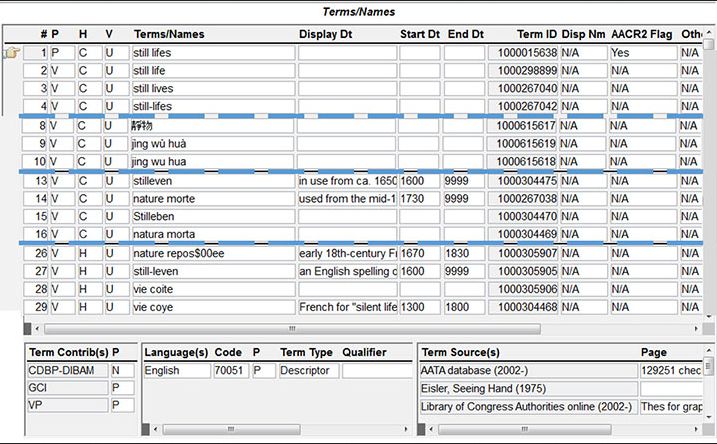Select the 'vie coite' term field
The height and width of the screenshot is (444, 717).
pos(214,289)
